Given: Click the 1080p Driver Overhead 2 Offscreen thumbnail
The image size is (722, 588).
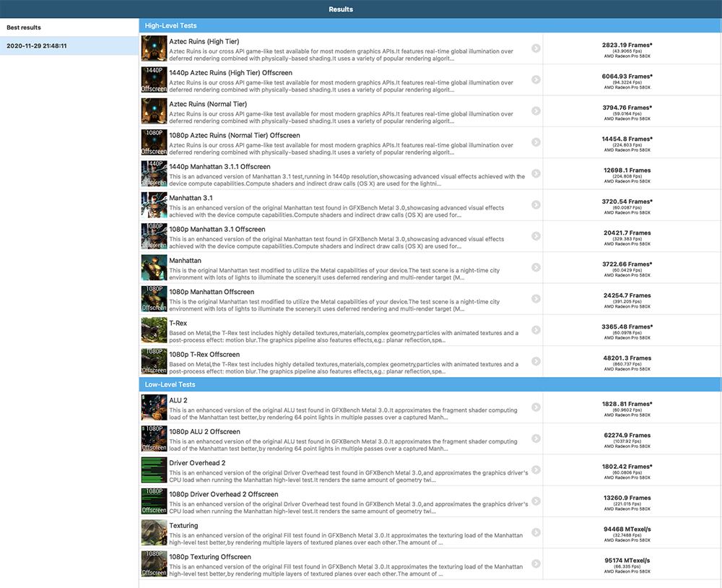Looking at the screenshot, I should pyautogui.click(x=155, y=501).
